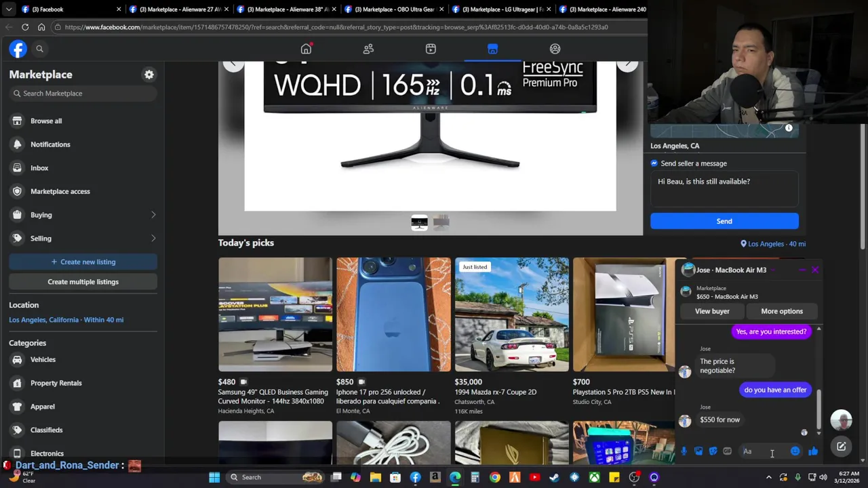Open the Friends icon in top navigation

tap(368, 49)
